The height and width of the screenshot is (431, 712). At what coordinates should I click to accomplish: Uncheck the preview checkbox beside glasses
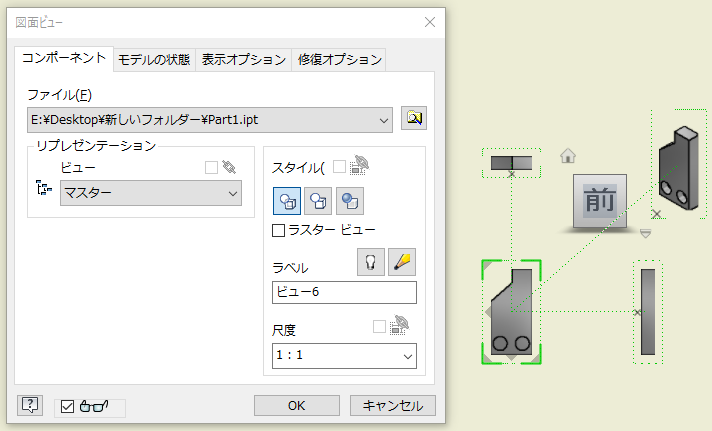click(67, 406)
